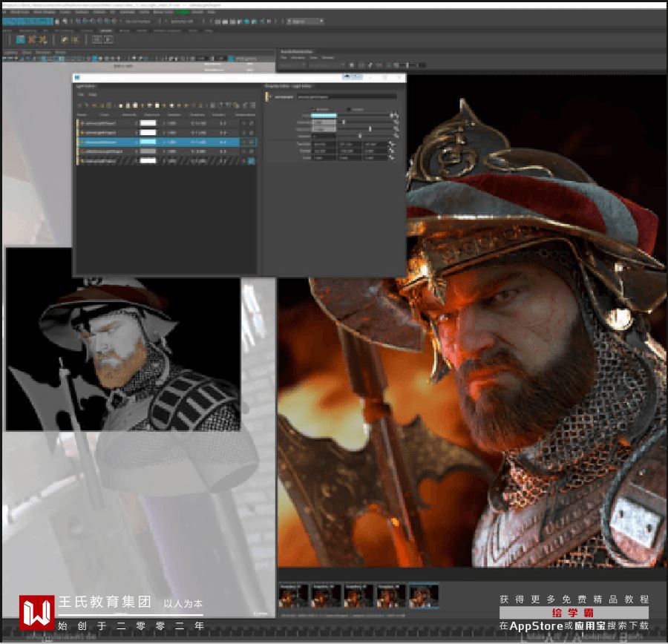Open the File menu in Arnold RenderView

pyautogui.click(x=284, y=58)
